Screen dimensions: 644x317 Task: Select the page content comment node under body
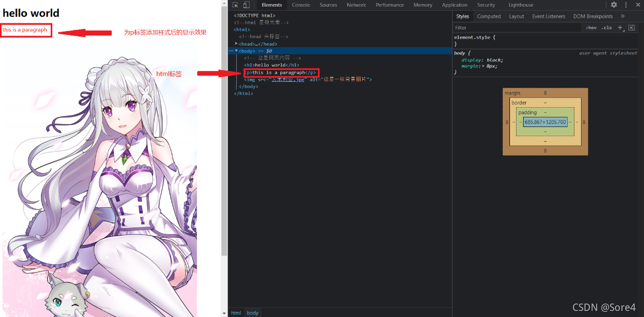(272, 58)
